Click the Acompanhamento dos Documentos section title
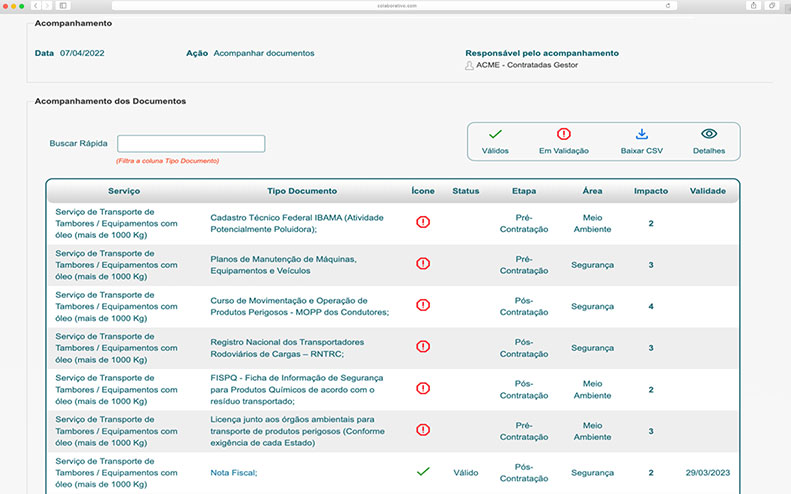The height and width of the screenshot is (494, 791). pos(110,101)
